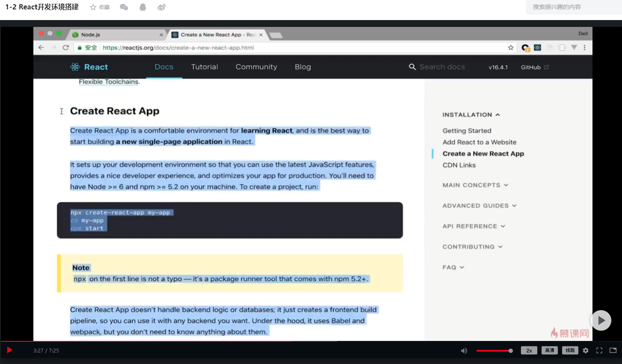This screenshot has width=622, height=364.
Task: Toggle the widescreen theater mode icon
Action: (613, 351)
